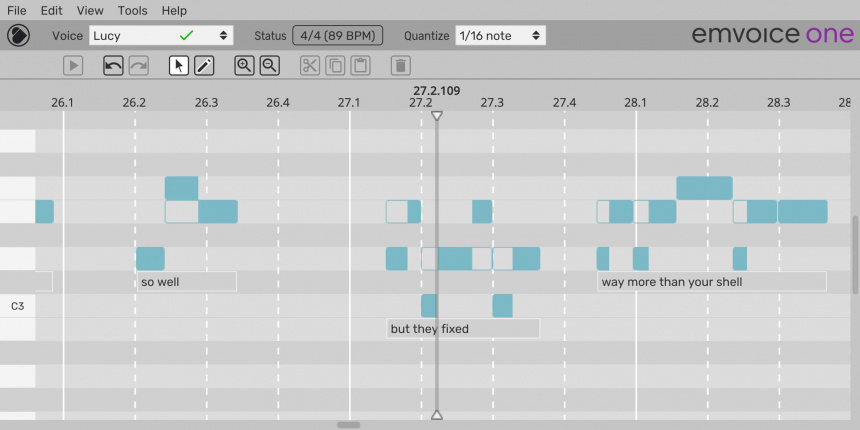Screen dimensions: 860x430
Task: Click the 27.4 ruler label
Action: click(564, 103)
